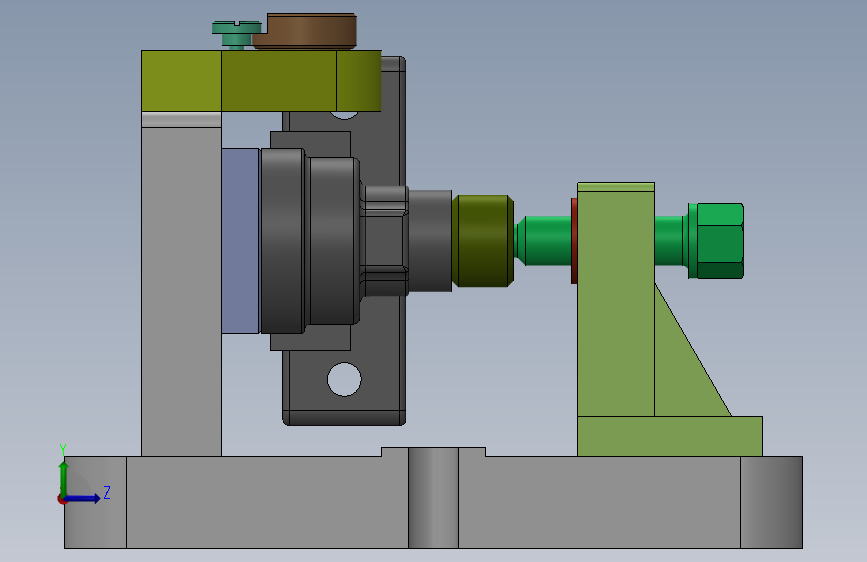
Task: Select the small green slotted screw on top
Action: click(237, 35)
